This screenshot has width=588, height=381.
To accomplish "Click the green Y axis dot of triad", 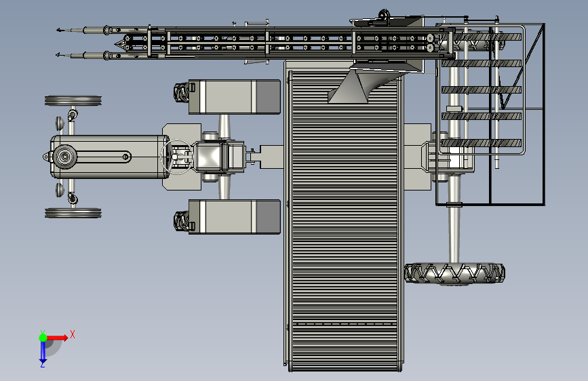I will pyautogui.click(x=43, y=338).
